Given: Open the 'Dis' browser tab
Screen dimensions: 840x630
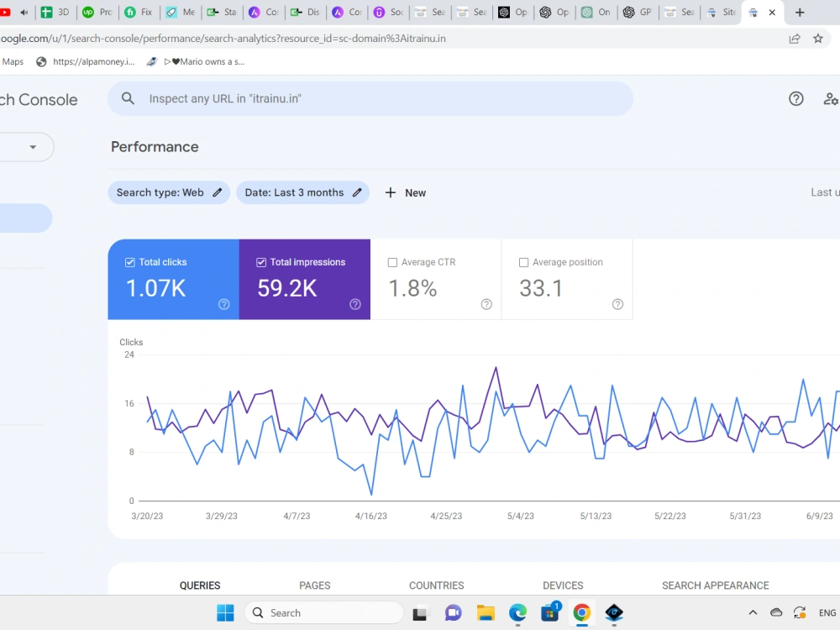Looking at the screenshot, I should (305, 12).
